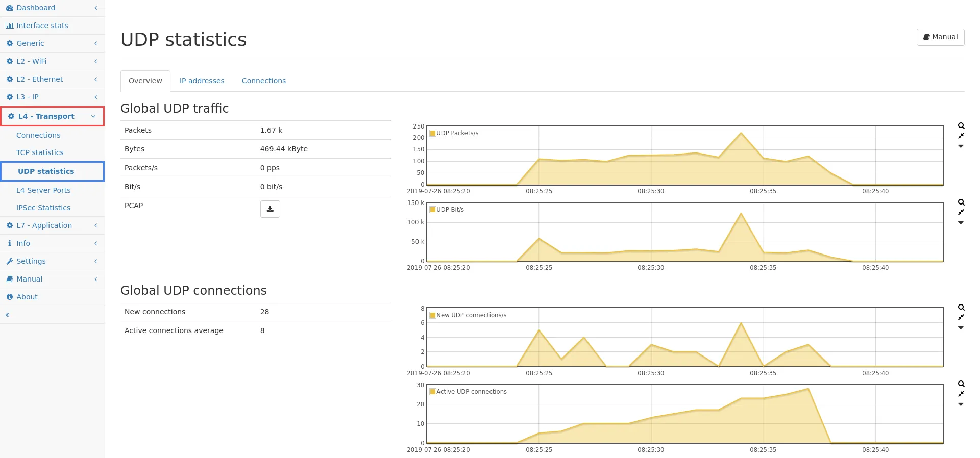This screenshot has height=458, width=980.
Task: Click the shrink icon beside UDP Bit/s chart
Action: coord(961,212)
